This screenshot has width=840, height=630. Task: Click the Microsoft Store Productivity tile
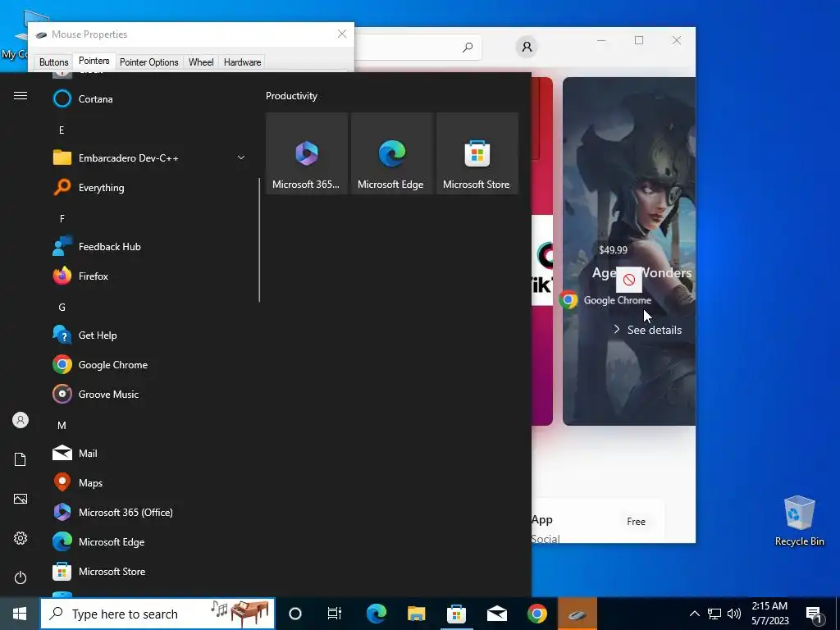point(477,153)
